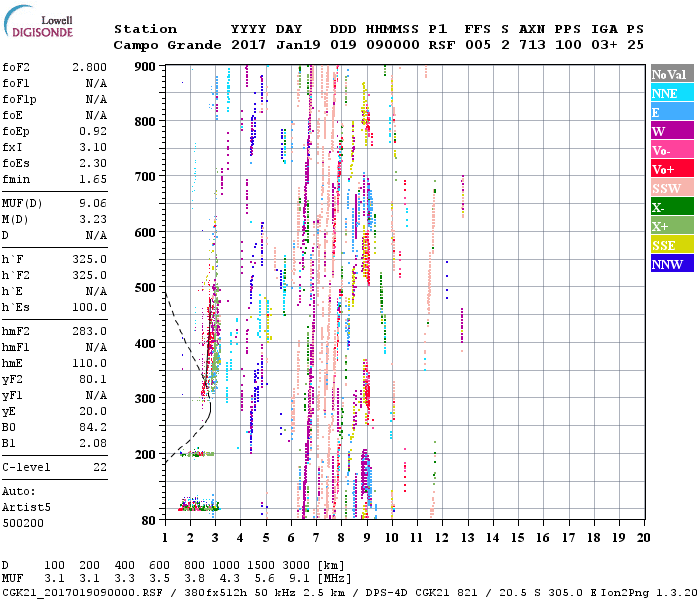Select the light green X+ legend swatch

click(670, 226)
